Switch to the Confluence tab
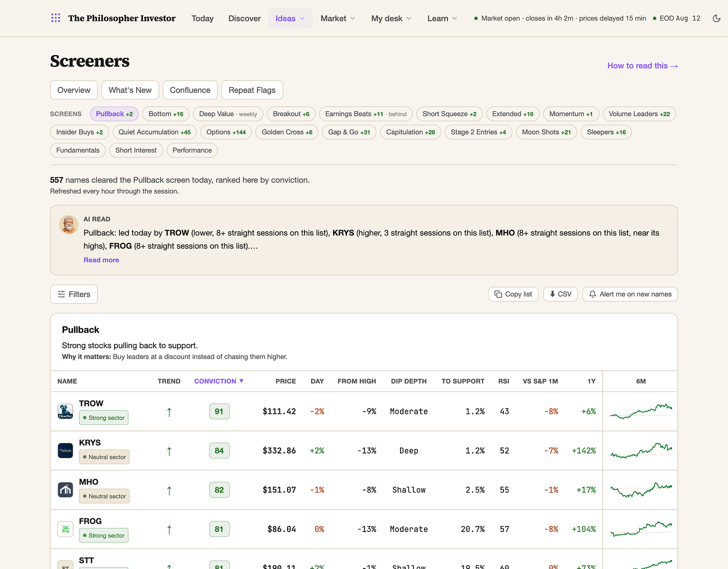The width and height of the screenshot is (728, 569). pos(190,90)
